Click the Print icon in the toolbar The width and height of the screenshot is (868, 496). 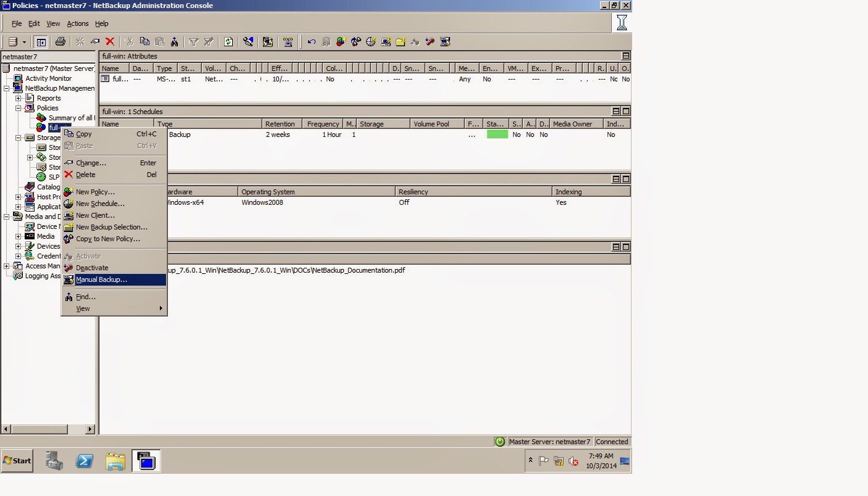[61, 41]
